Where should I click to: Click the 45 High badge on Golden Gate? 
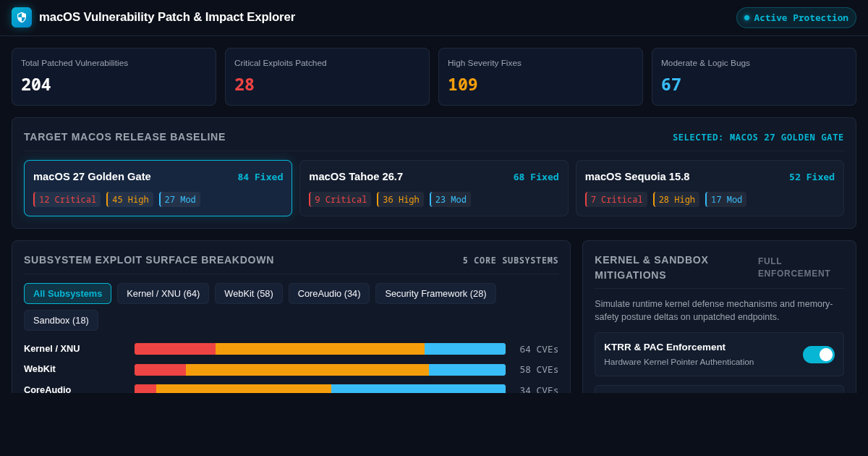[129, 200]
